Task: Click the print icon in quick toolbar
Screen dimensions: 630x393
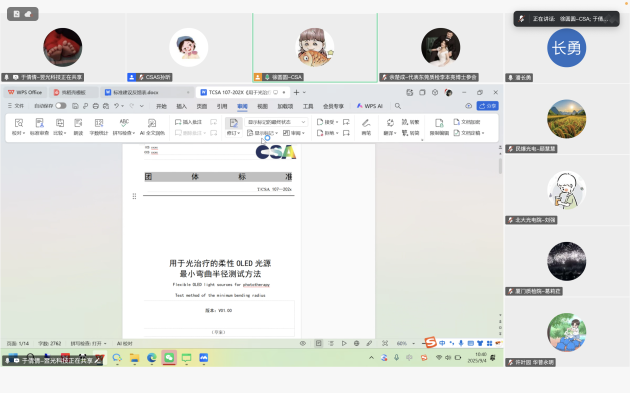Action: (96, 106)
